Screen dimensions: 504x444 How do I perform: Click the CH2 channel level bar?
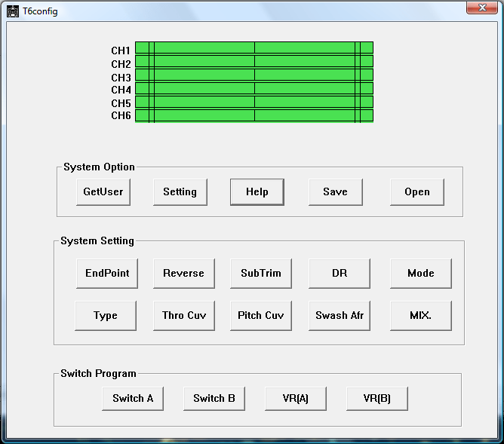click(254, 61)
